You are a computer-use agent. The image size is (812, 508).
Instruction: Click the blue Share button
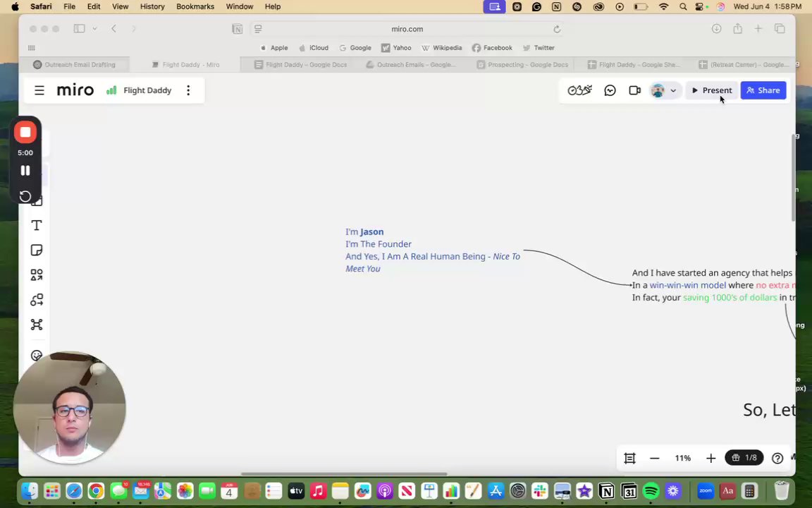click(x=763, y=90)
